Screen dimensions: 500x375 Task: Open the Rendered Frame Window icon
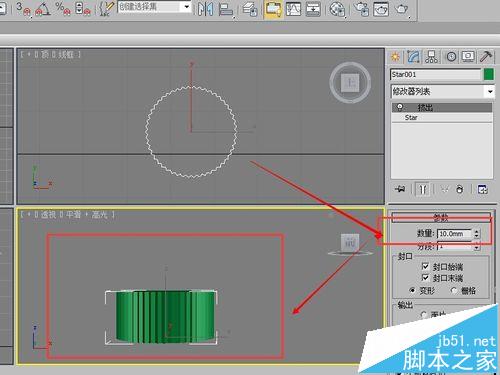[x=381, y=9]
